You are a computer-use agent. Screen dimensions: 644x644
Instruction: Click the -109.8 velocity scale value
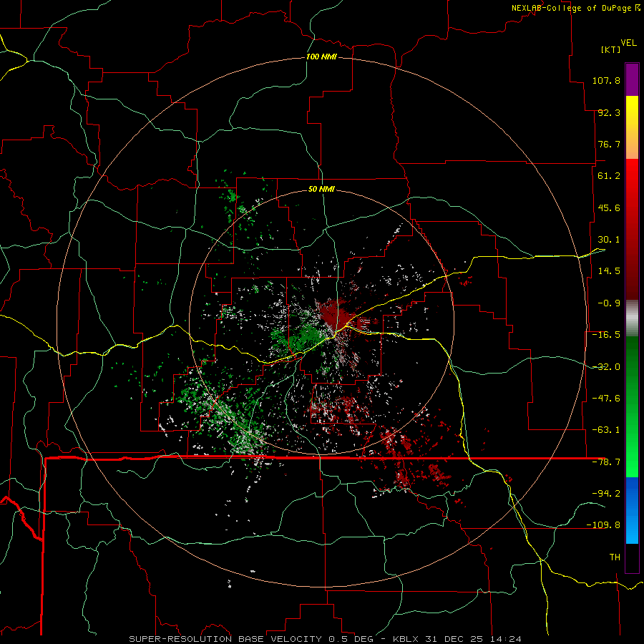coord(603,525)
